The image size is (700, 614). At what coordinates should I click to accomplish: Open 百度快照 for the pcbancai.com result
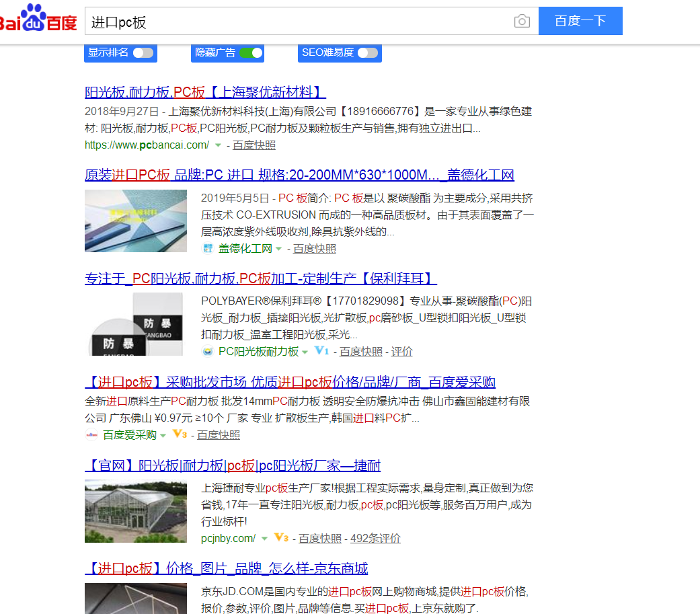pos(254,145)
